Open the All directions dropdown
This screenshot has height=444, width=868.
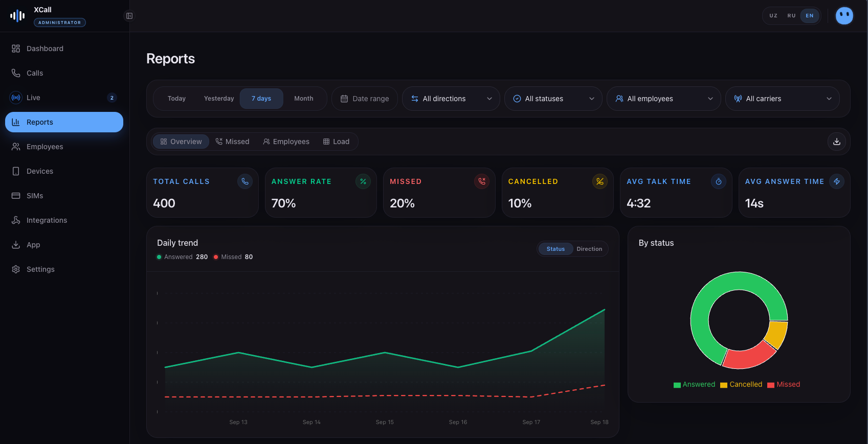451,99
